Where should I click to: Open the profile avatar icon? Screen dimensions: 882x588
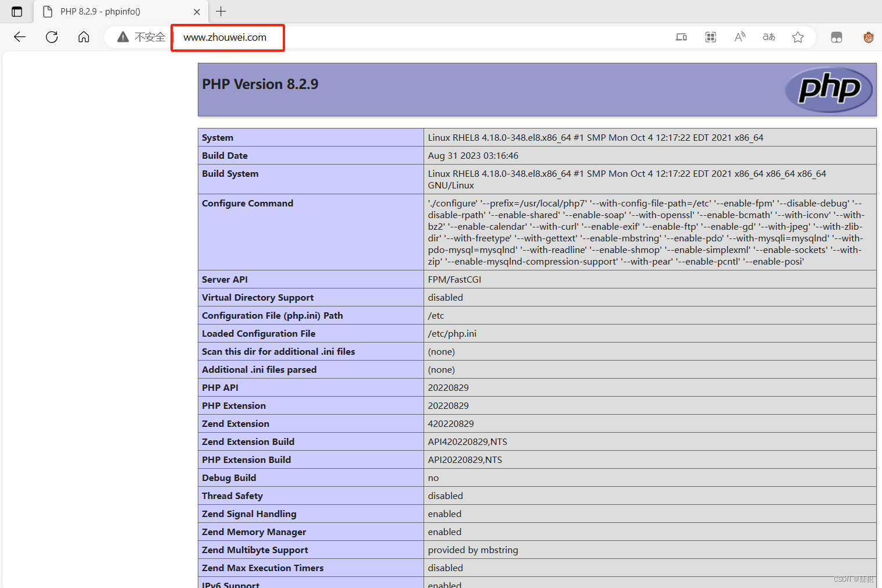869,37
